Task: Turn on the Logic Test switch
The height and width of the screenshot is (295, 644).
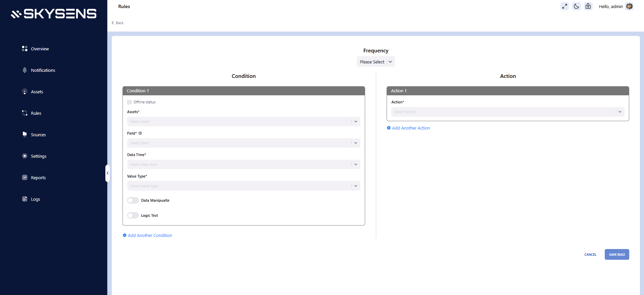Action: point(133,215)
